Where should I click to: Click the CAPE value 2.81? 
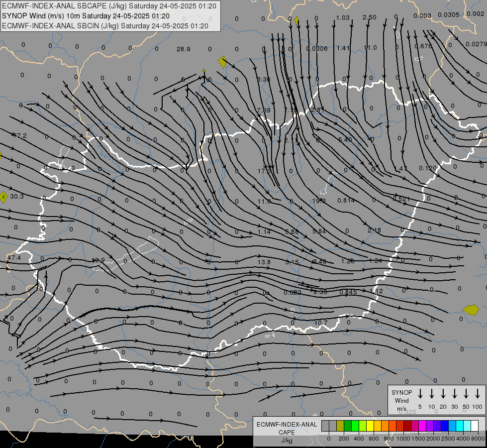point(317,110)
